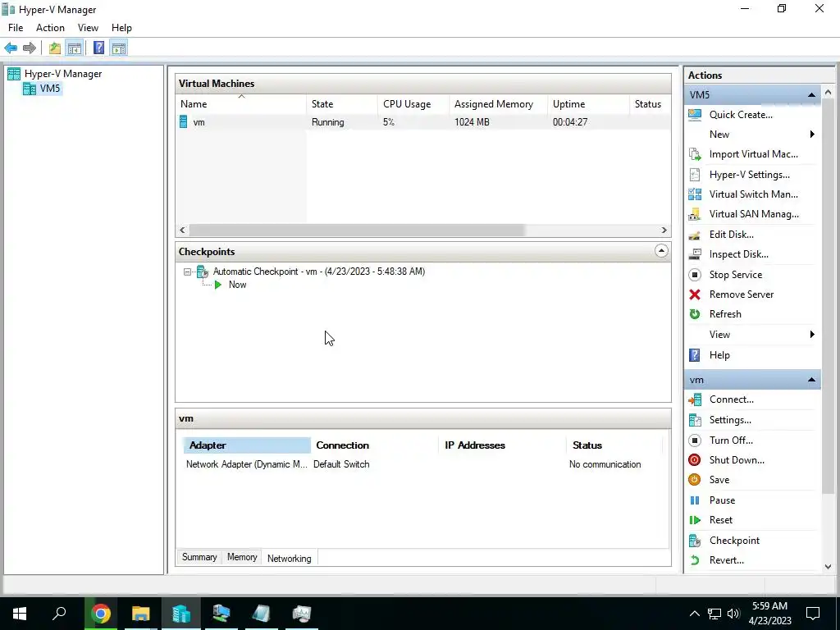Click the Virtual SAN Manager icon
Screen dimensions: 840x630
pyautogui.click(x=695, y=214)
